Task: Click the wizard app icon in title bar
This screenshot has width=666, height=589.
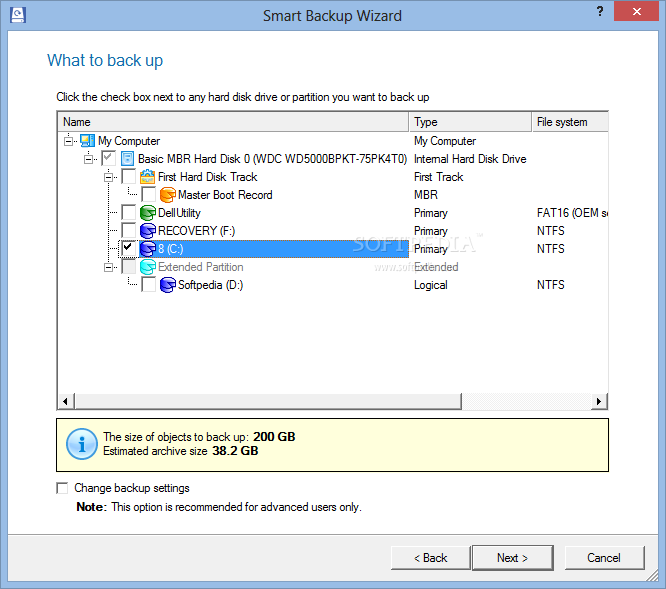Action: 18,15
